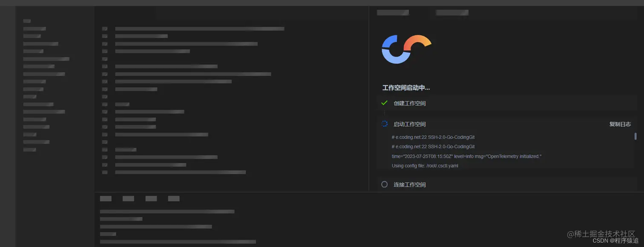Click the green check icon beside 创建工作空间
Image resolution: width=644 pixels, height=247 pixels.
[384, 103]
